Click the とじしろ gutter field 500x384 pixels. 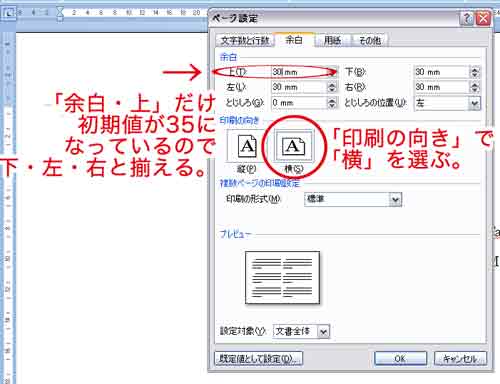point(299,103)
